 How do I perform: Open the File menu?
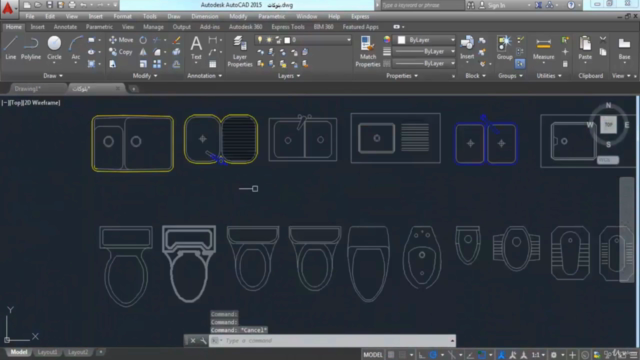click(x=30, y=16)
